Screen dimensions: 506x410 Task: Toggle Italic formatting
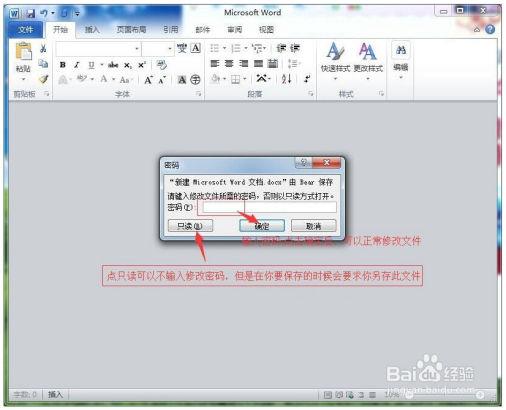[77, 65]
